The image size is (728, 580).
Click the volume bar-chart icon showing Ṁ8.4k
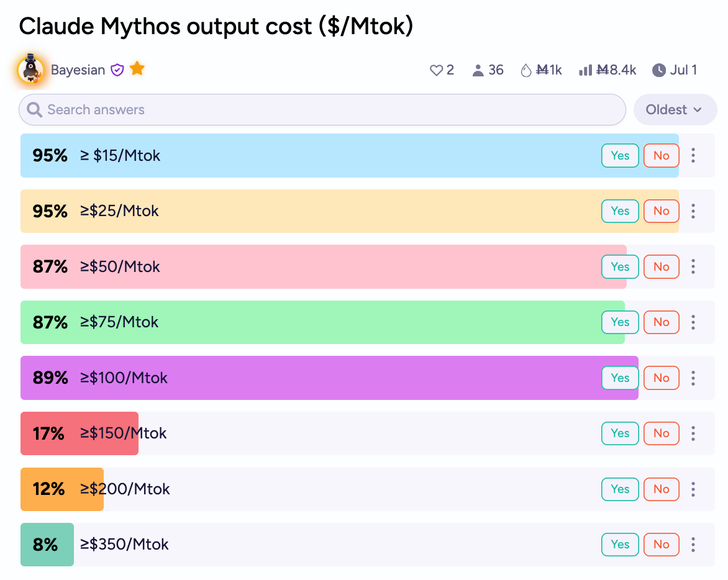coord(586,71)
